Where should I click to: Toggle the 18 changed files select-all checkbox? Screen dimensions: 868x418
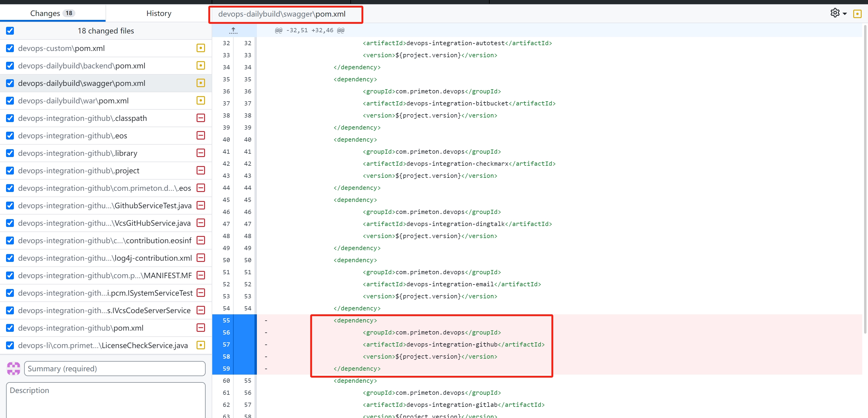coord(10,31)
